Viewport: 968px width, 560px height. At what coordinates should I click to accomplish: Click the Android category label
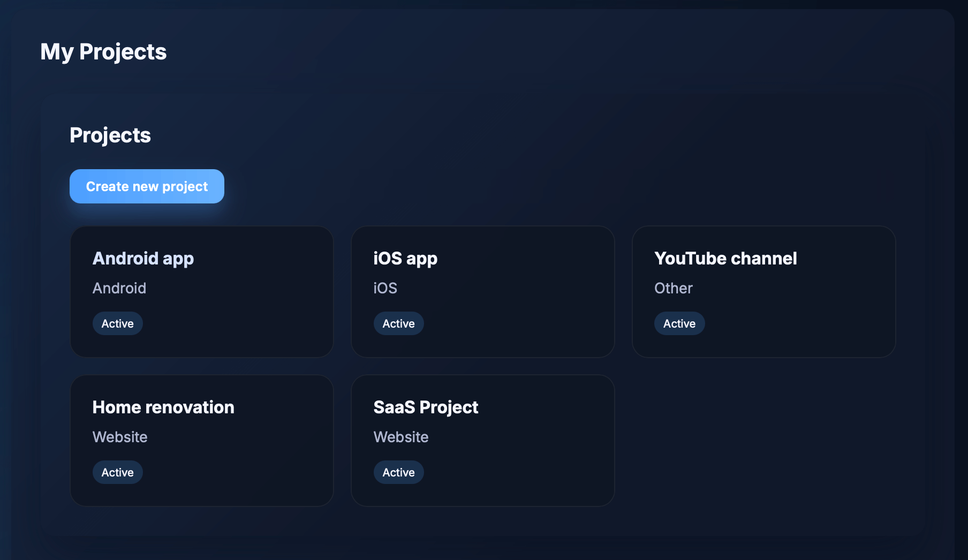point(119,288)
